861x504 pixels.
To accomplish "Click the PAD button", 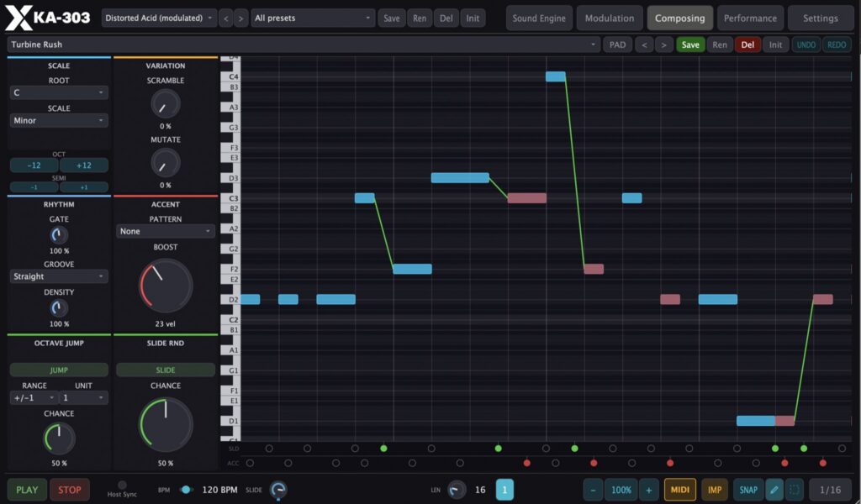I will (617, 45).
